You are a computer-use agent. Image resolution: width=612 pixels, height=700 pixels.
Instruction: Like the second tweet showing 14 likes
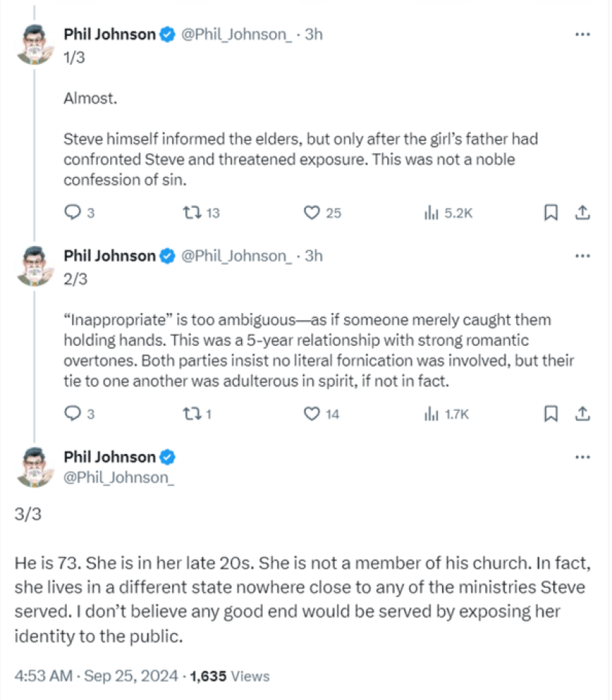pyautogui.click(x=310, y=414)
